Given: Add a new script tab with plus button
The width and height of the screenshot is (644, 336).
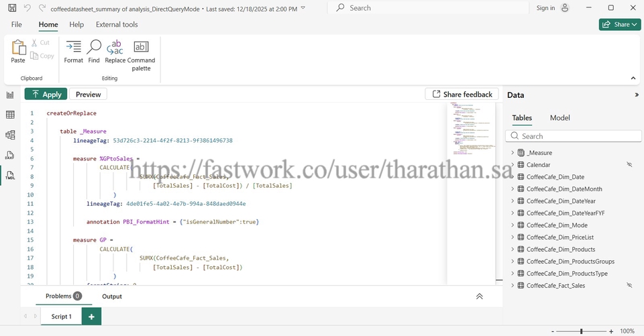Looking at the screenshot, I should [x=91, y=316].
